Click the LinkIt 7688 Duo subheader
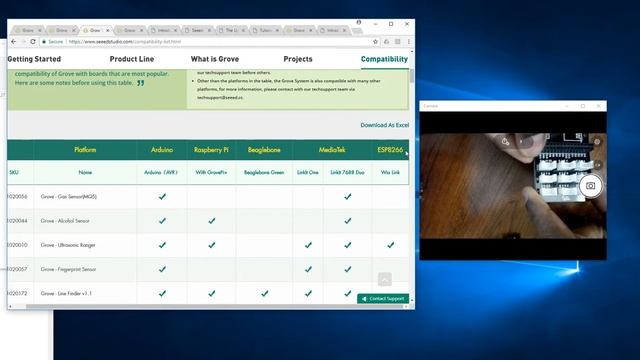This screenshot has width=640, height=360. (347, 172)
